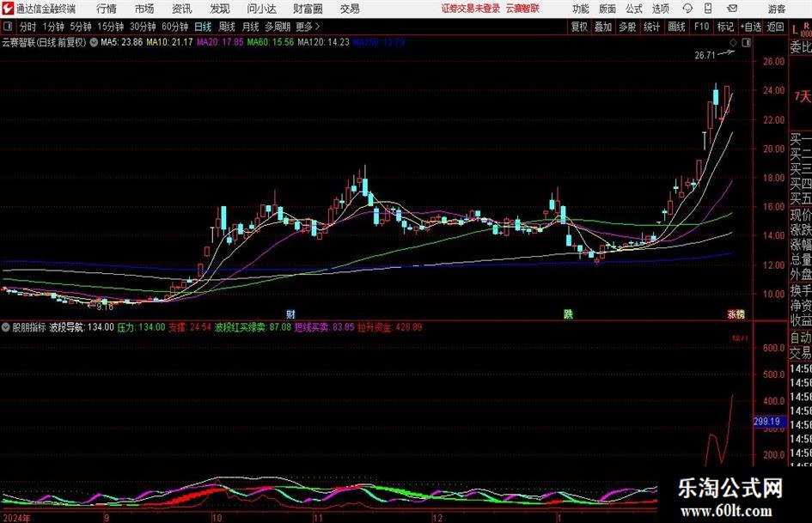The image size is (812, 523).
Task: Open the F10 company info button
Action: (x=701, y=27)
